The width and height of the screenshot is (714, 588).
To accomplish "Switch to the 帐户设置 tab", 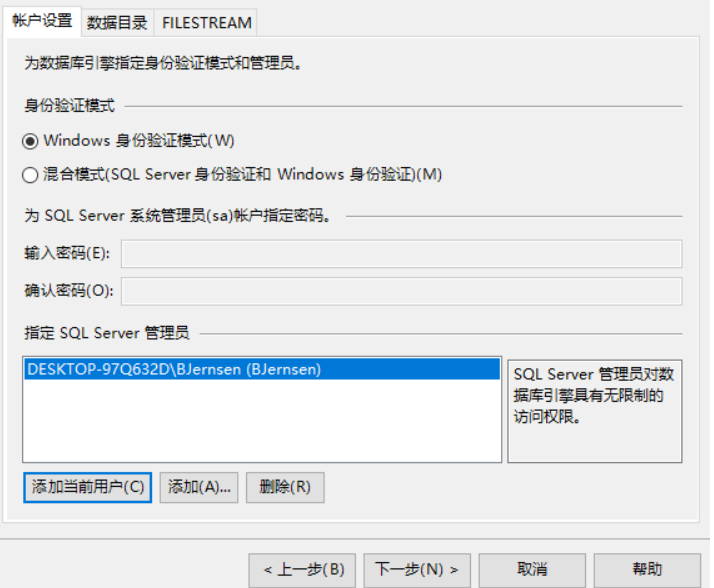I will point(42,21).
